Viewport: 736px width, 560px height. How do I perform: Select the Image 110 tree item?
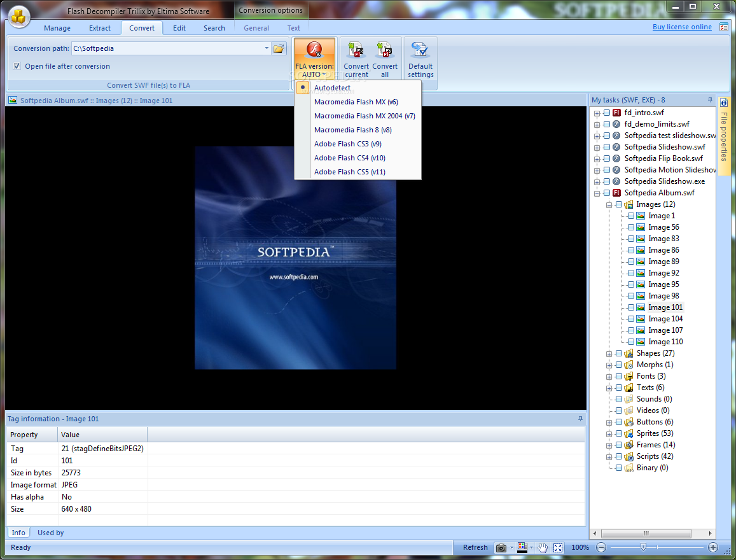665,342
